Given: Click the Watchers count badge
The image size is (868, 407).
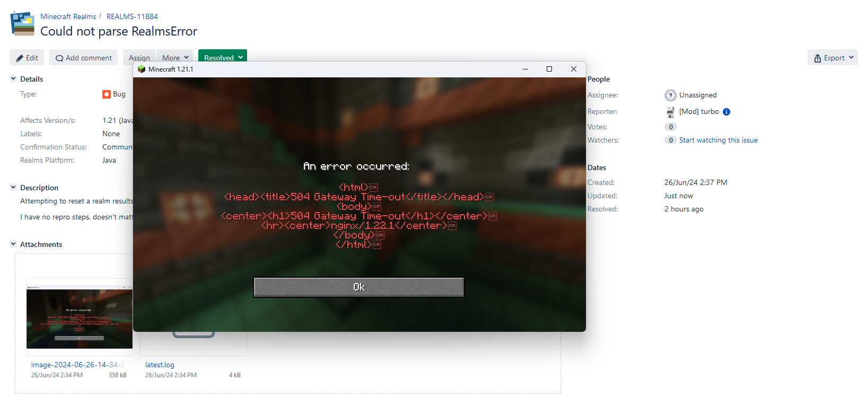Looking at the screenshot, I should pos(671,140).
